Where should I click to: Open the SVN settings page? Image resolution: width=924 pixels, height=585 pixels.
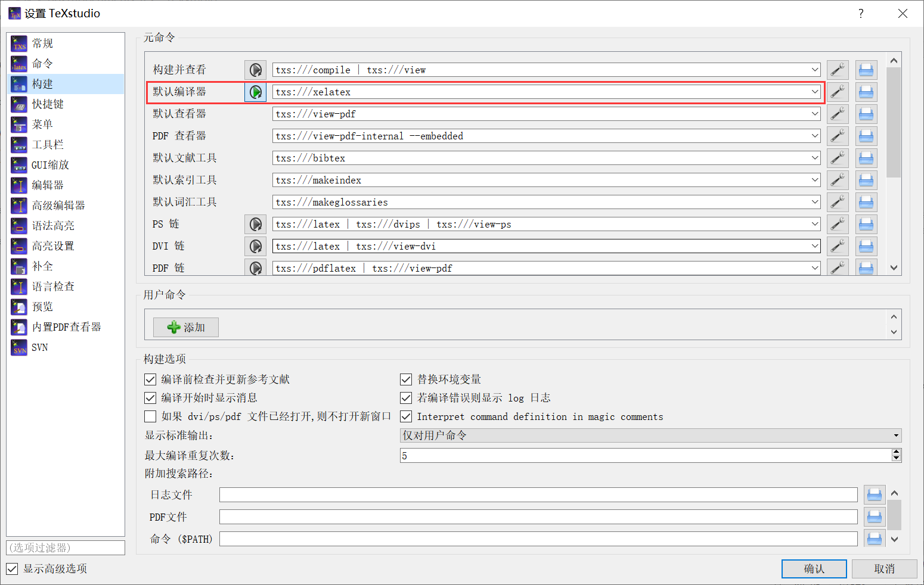pyautogui.click(x=66, y=347)
